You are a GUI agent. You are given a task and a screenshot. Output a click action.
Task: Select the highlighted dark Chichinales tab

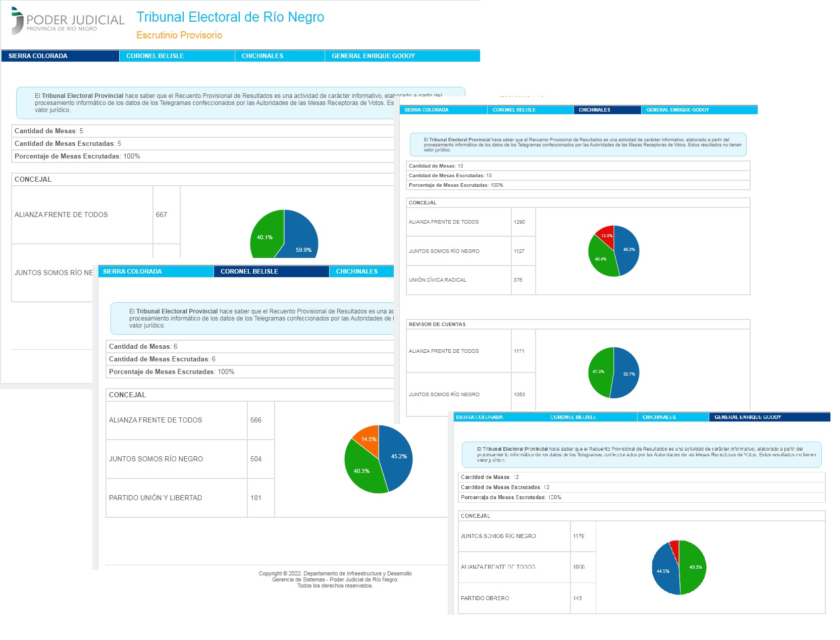(x=594, y=110)
